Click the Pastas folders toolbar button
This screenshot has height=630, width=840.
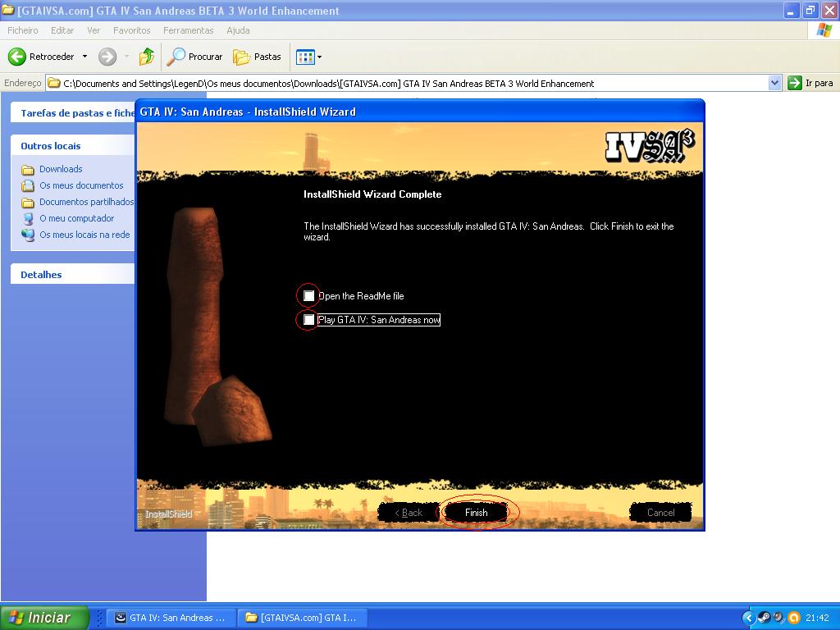(257, 57)
